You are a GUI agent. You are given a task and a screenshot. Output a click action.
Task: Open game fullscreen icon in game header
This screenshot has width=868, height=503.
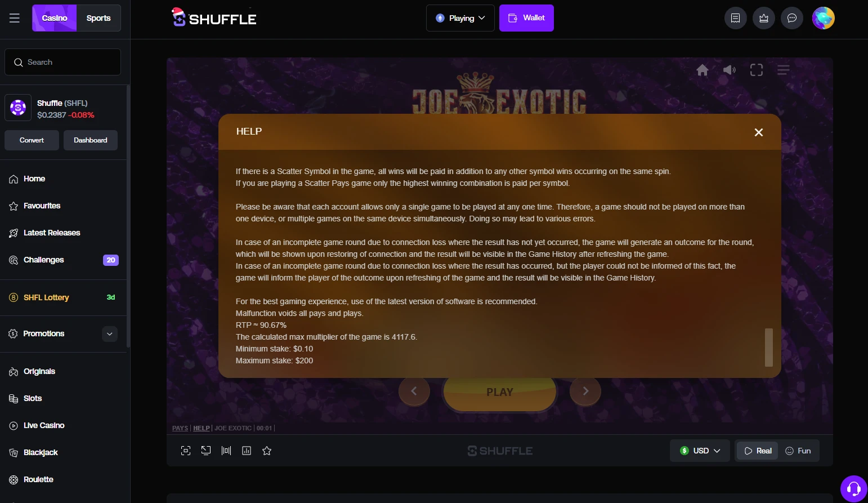[757, 70]
